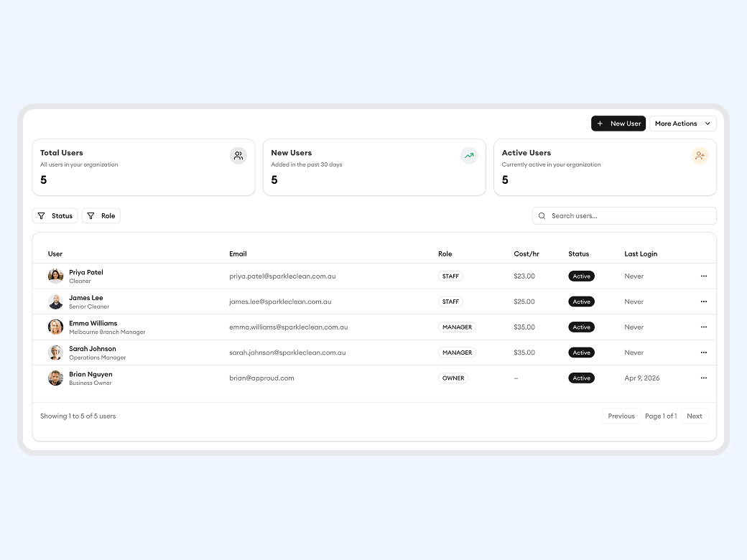Go to the Next page
This screenshot has width=747, height=560.
click(694, 416)
